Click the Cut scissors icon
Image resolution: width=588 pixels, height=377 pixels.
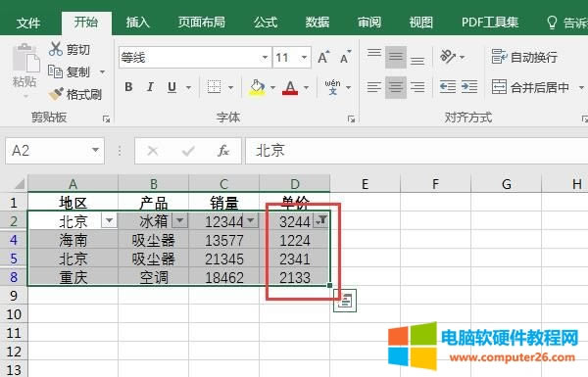click(x=56, y=49)
